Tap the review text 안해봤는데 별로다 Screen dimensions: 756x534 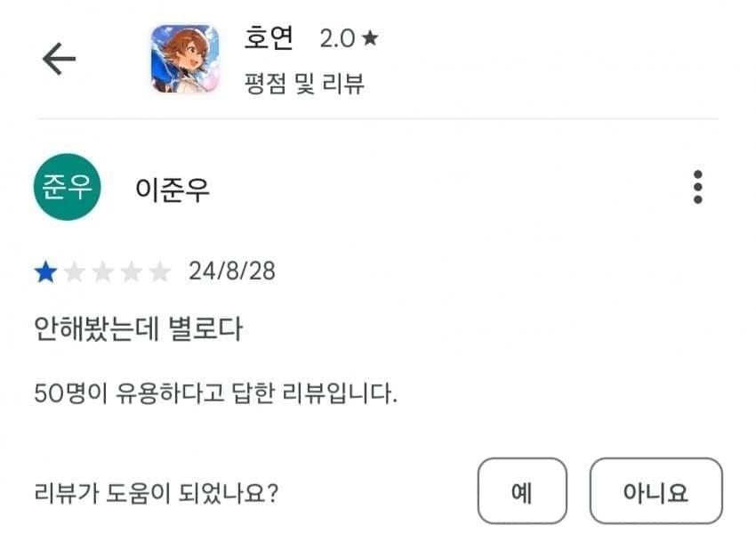point(137,328)
